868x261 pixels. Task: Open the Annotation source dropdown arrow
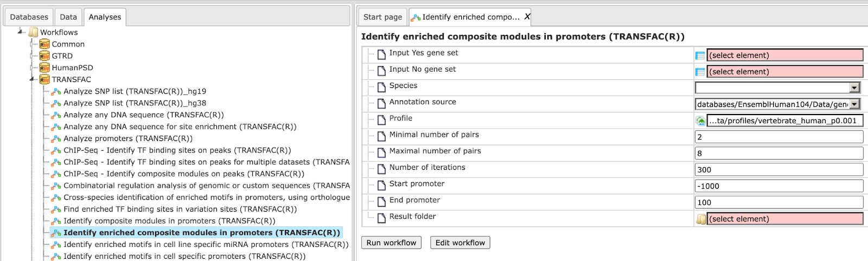854,104
